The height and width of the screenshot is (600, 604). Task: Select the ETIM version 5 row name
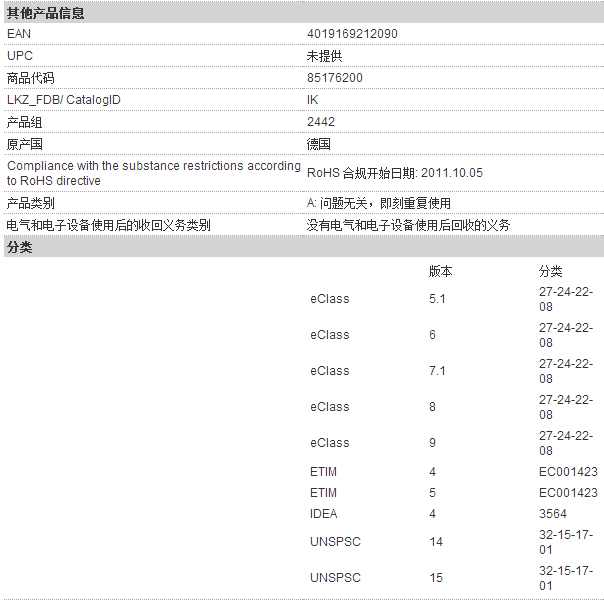click(x=324, y=493)
